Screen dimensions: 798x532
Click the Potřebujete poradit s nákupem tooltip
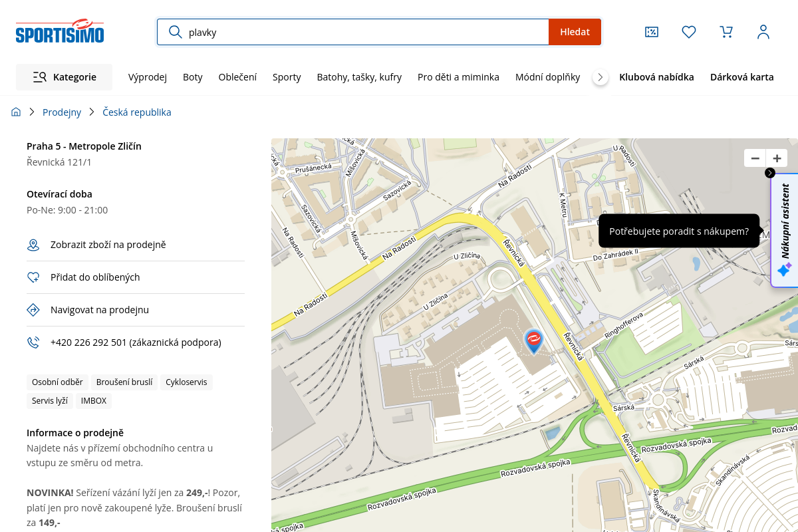tap(679, 231)
